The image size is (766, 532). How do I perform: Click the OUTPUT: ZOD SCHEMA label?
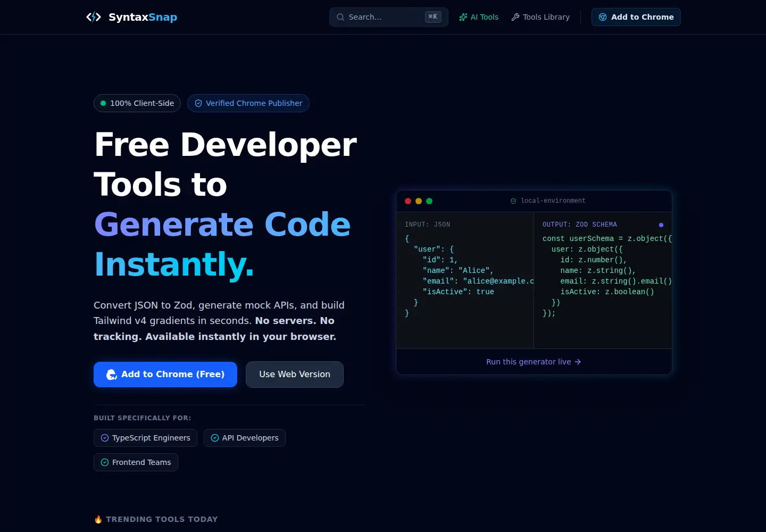[580, 225]
